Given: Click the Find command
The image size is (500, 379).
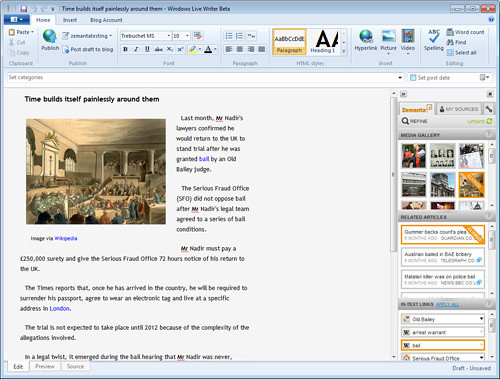Looking at the screenshot, I should click(456, 42).
